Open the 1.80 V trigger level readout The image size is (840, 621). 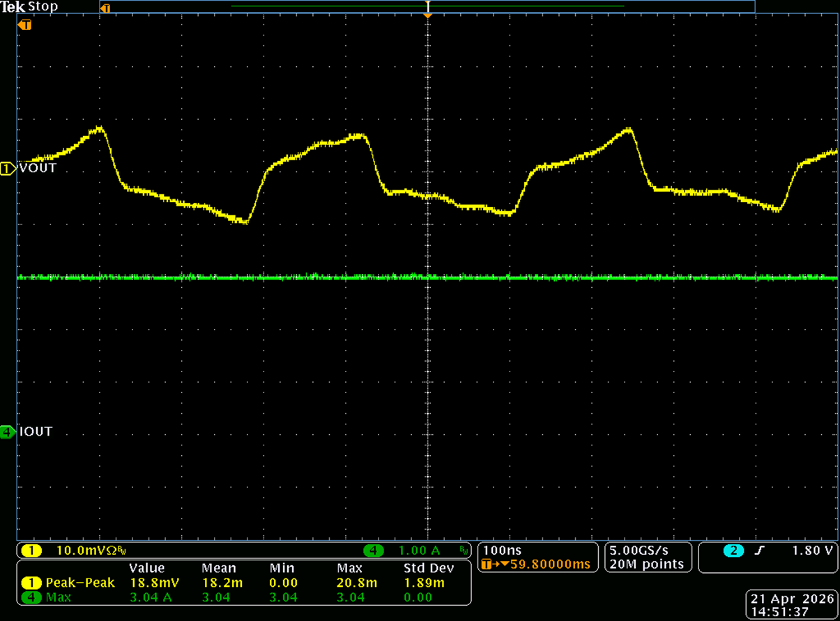pyautogui.click(x=812, y=551)
